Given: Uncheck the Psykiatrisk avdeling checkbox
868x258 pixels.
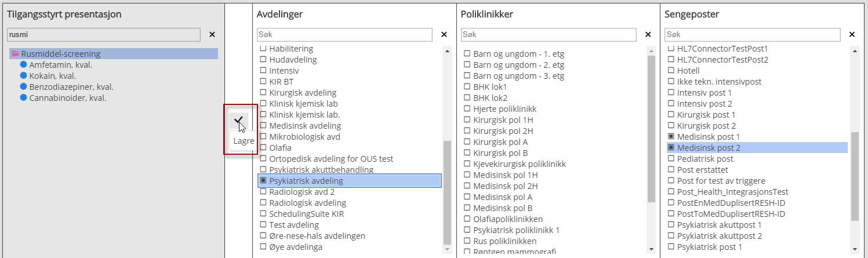Looking at the screenshot, I should click(263, 181).
